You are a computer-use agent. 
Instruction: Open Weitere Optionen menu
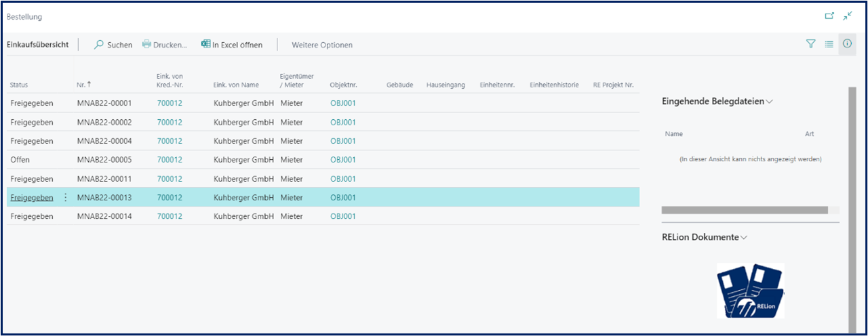coord(322,45)
